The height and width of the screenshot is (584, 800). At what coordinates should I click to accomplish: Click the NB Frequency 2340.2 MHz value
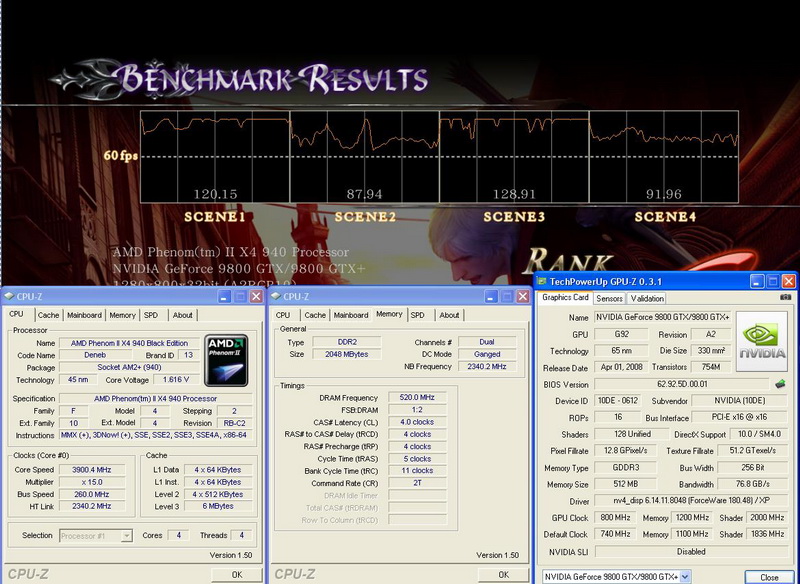(x=487, y=366)
